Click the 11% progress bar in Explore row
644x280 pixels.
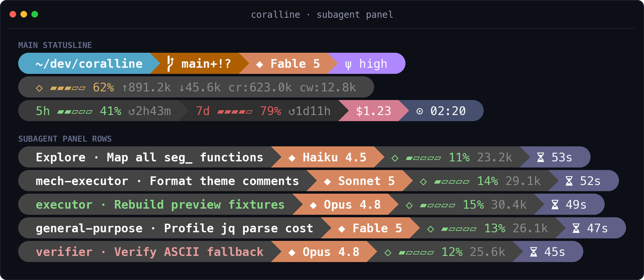tap(423, 158)
